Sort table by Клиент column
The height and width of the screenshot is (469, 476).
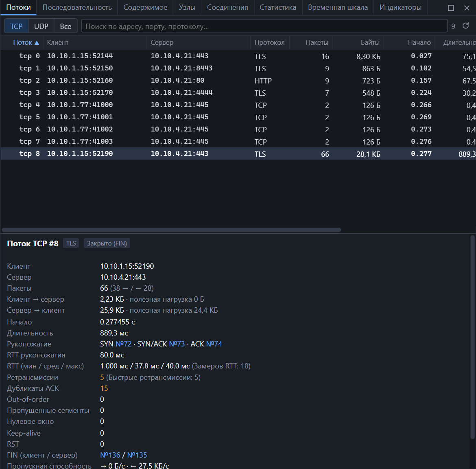(95, 42)
